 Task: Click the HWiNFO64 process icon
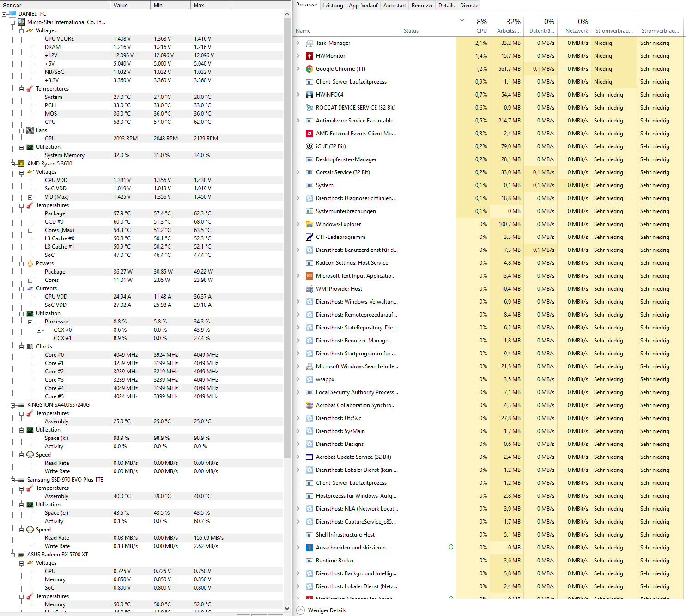tap(310, 95)
